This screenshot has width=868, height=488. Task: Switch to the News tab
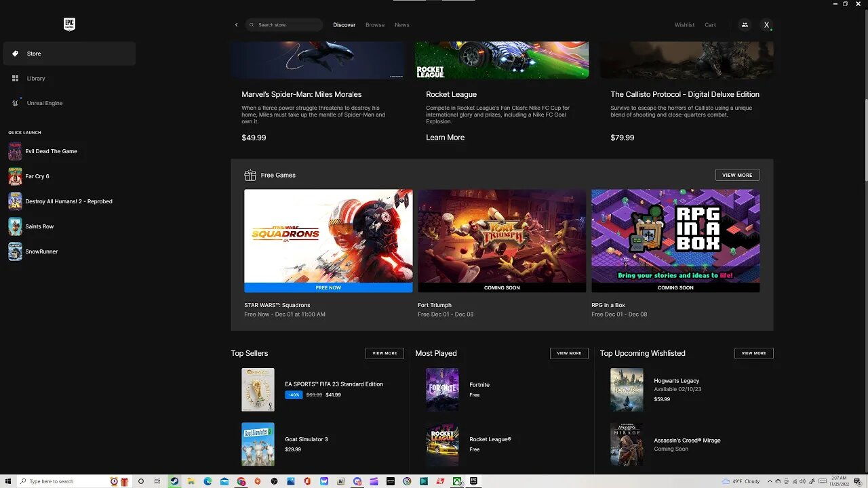coord(402,25)
